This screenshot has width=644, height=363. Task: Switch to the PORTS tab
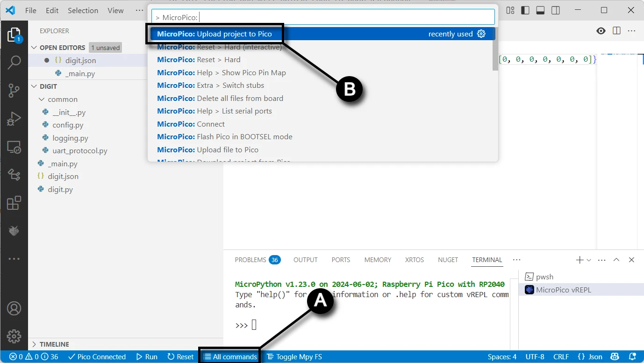[341, 260]
